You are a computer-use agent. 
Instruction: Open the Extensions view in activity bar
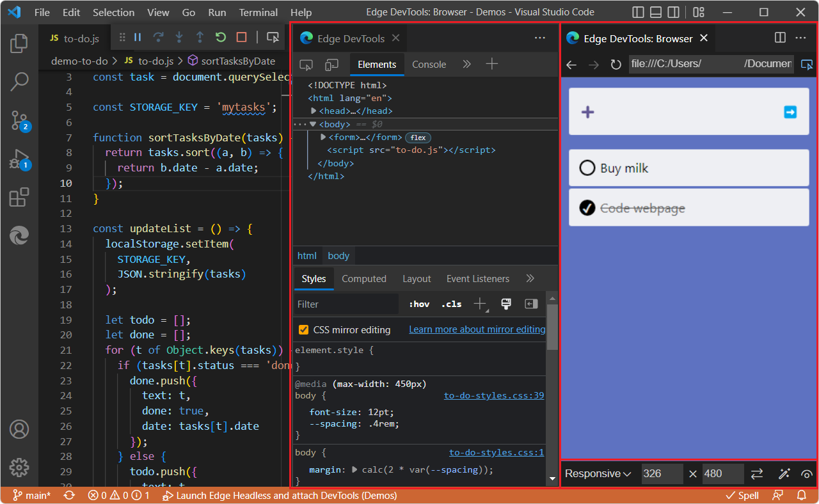[x=19, y=198]
